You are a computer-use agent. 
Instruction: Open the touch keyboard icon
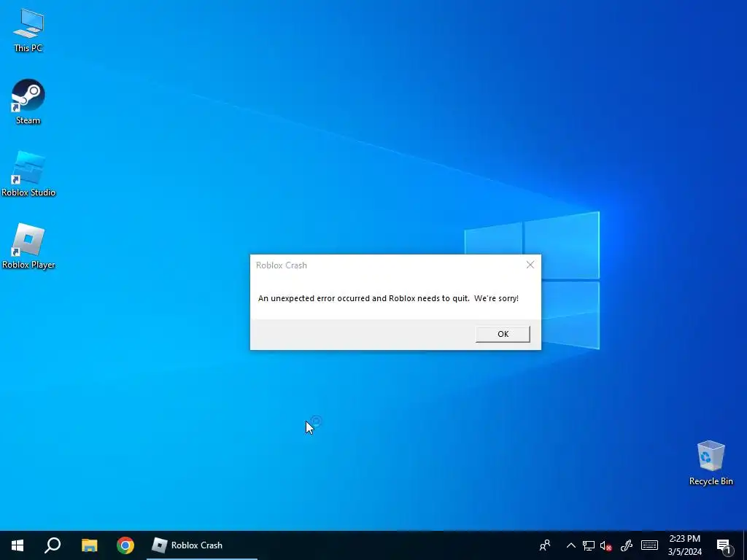click(x=649, y=545)
